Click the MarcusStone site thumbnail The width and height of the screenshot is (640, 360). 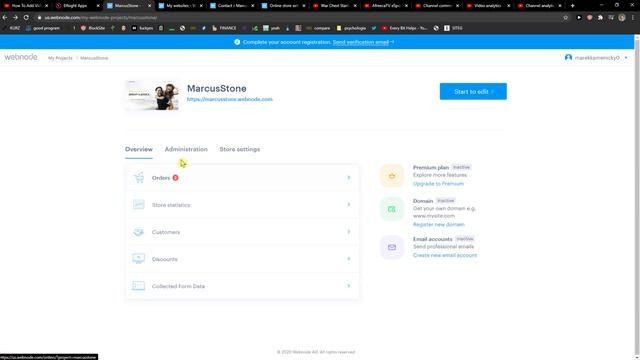[152, 95]
